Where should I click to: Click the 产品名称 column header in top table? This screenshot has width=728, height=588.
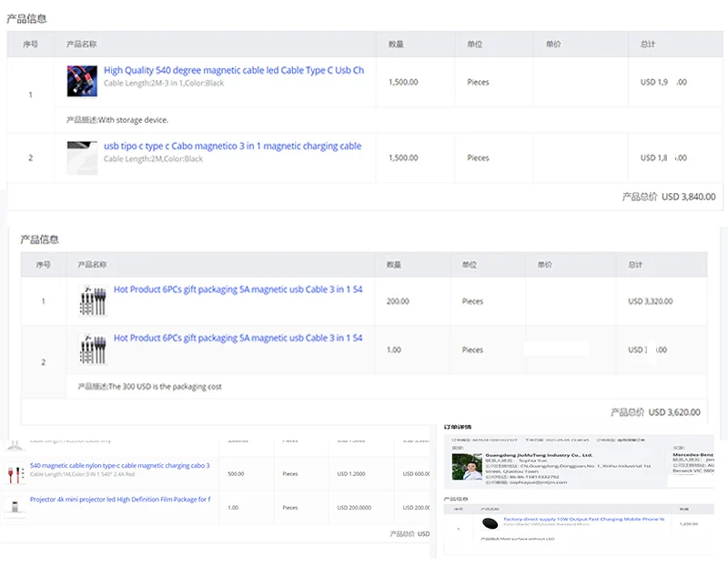(82, 44)
